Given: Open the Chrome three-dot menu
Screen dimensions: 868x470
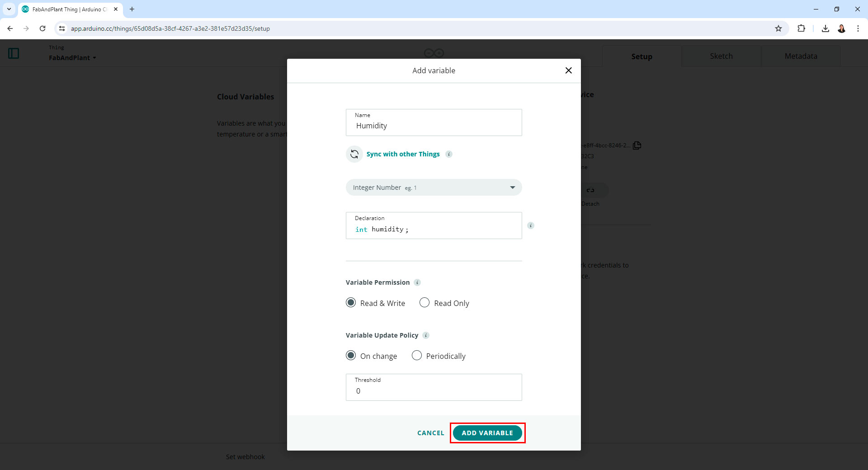Looking at the screenshot, I should 858,28.
